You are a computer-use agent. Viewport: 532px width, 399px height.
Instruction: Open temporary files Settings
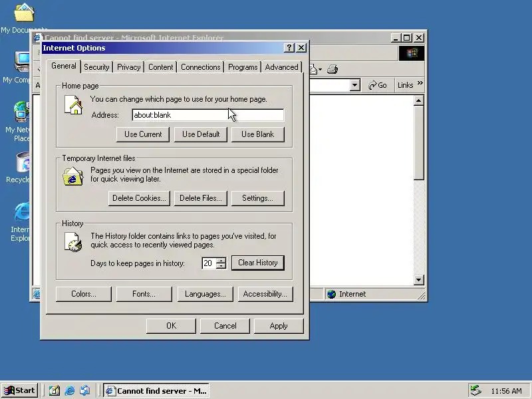[258, 198]
